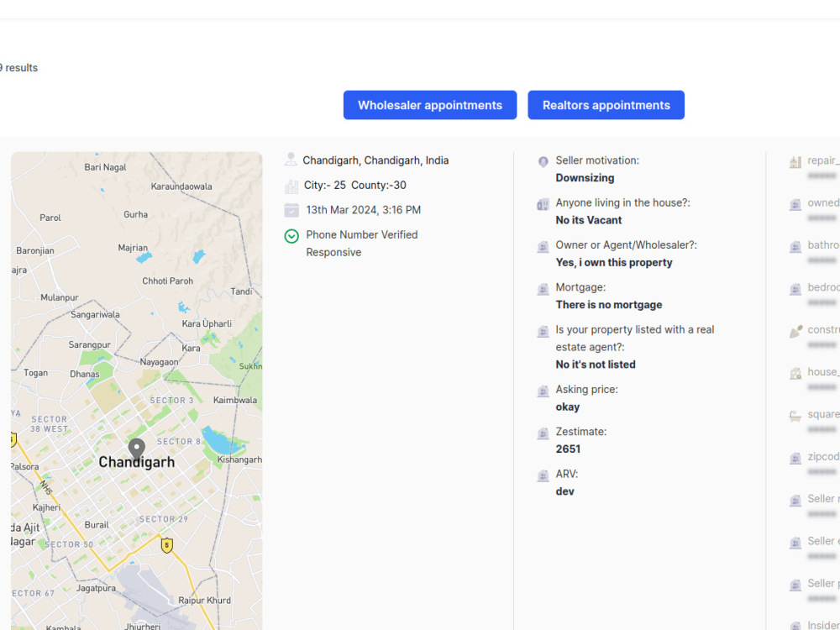
Task: Click the results count text
Action: click(18, 68)
